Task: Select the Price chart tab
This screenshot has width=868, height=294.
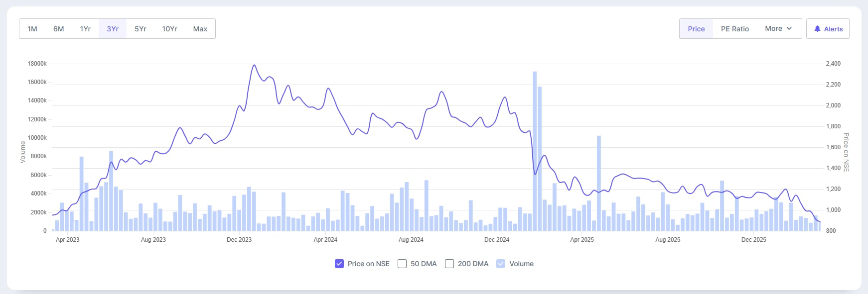Action: [x=696, y=29]
